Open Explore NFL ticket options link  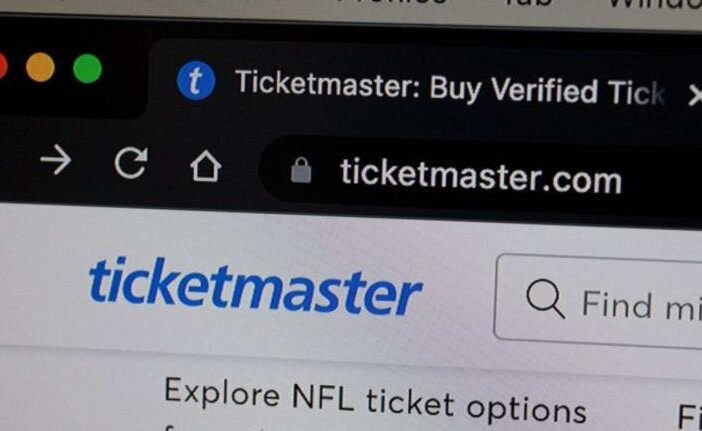375,401
